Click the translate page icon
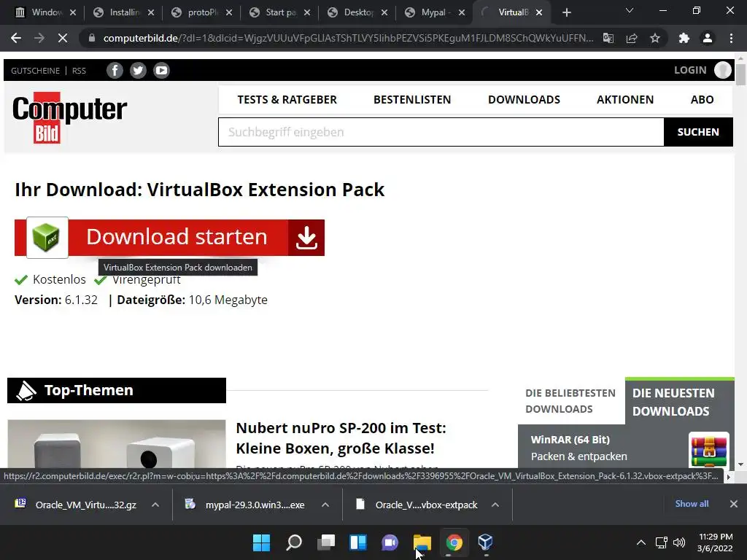Viewport: 747px width, 560px height. coord(608,38)
